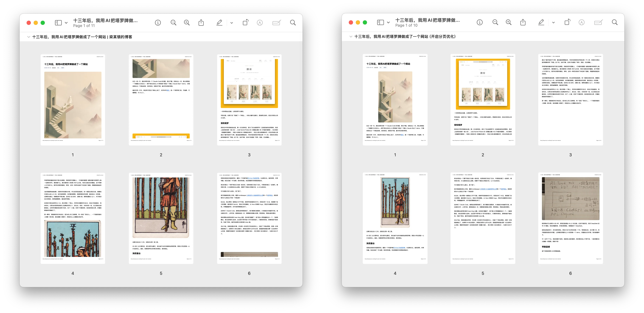Rotate page in left Preview window
Viewport: 644px width, 313px height.
coord(245,22)
